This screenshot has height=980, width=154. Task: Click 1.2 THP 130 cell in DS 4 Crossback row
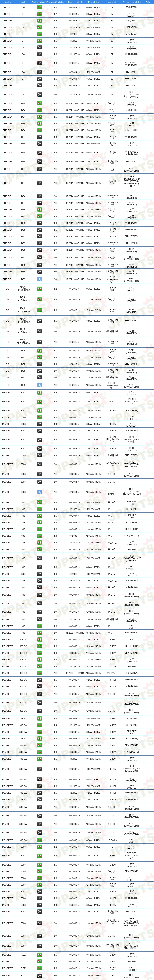tap(112, 289)
